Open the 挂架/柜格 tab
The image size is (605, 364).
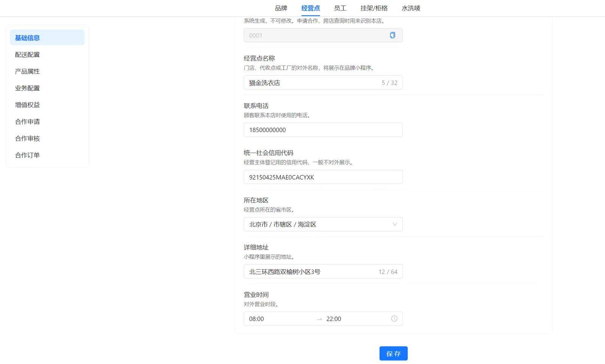tap(374, 8)
